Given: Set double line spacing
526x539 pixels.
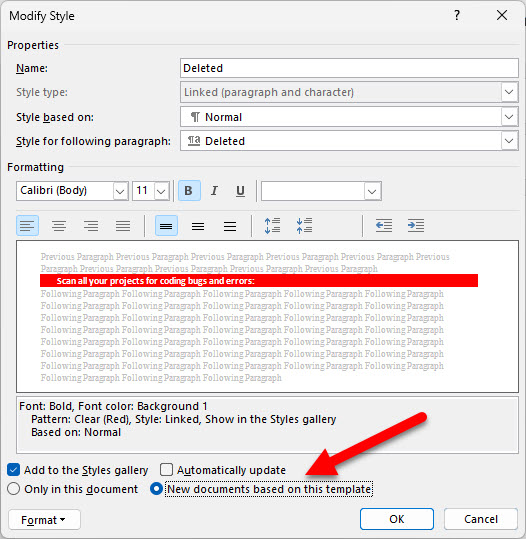Looking at the screenshot, I should point(230,226).
